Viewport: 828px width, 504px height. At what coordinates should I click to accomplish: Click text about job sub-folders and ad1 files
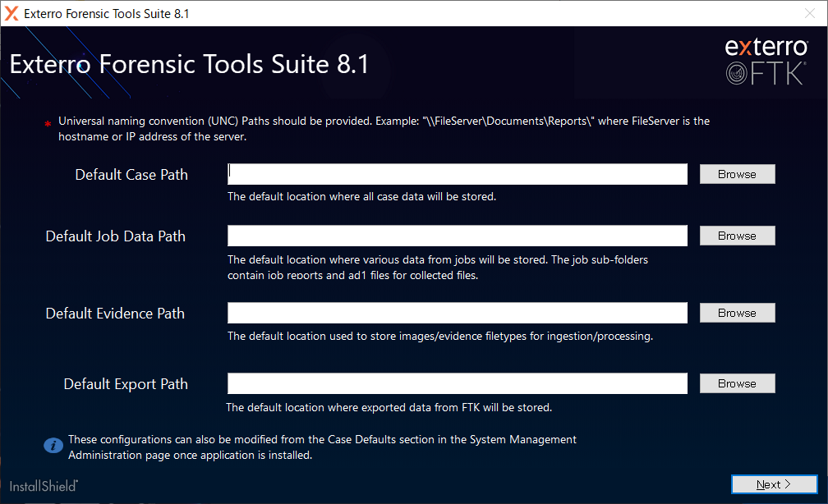[x=438, y=268]
